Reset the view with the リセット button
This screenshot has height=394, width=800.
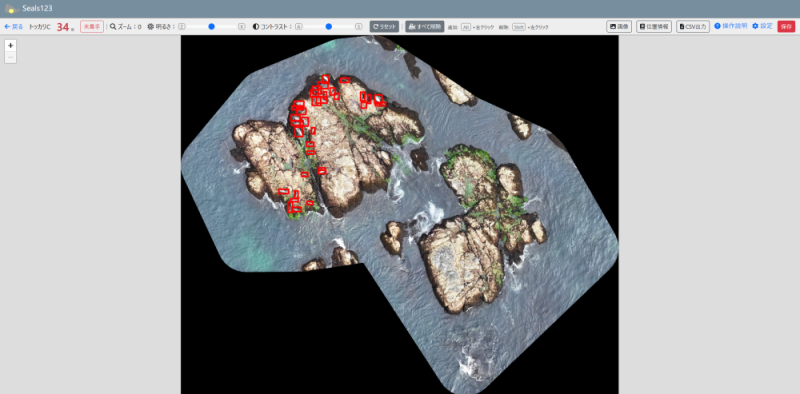(x=384, y=27)
